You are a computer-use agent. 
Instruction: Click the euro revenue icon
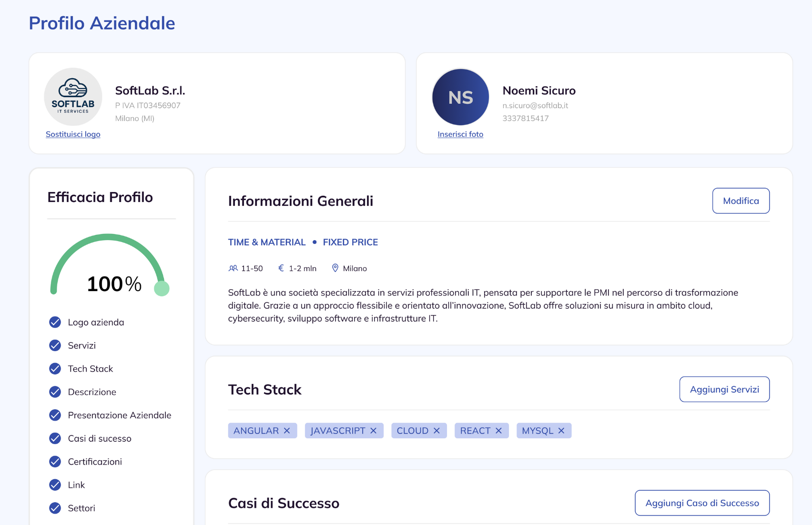point(281,268)
